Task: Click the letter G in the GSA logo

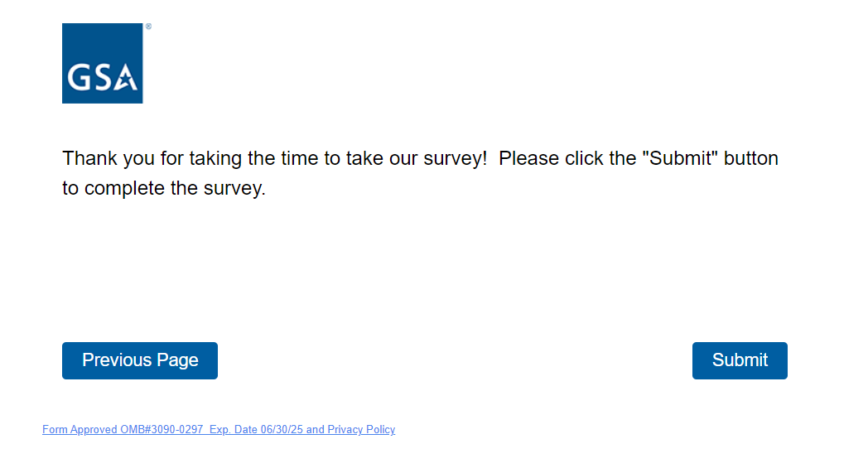Action: 79,78
